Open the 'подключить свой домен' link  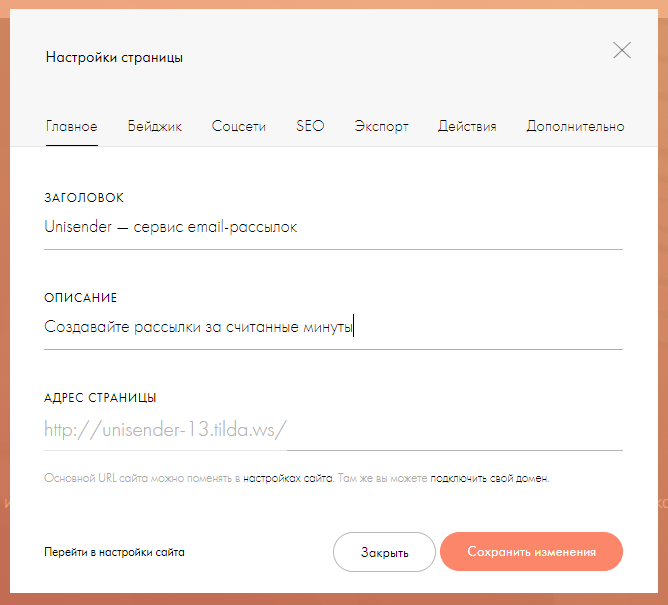click(x=489, y=478)
